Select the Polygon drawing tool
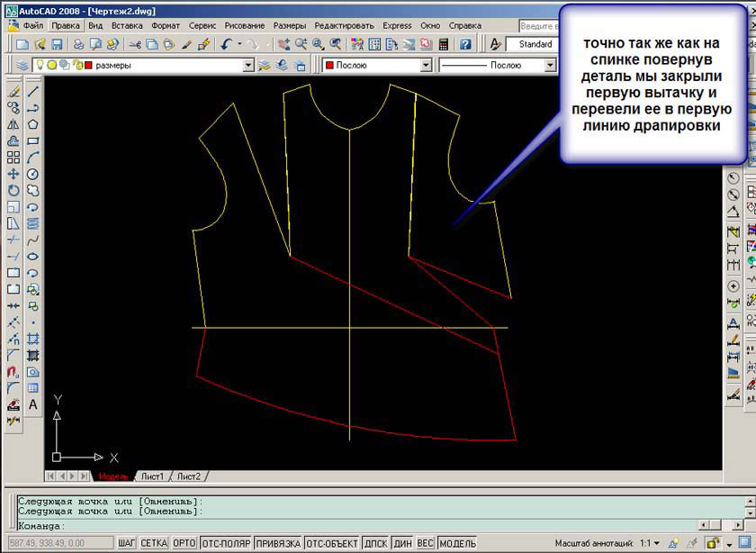Image resolution: width=756 pixels, height=553 pixels. coord(33,124)
